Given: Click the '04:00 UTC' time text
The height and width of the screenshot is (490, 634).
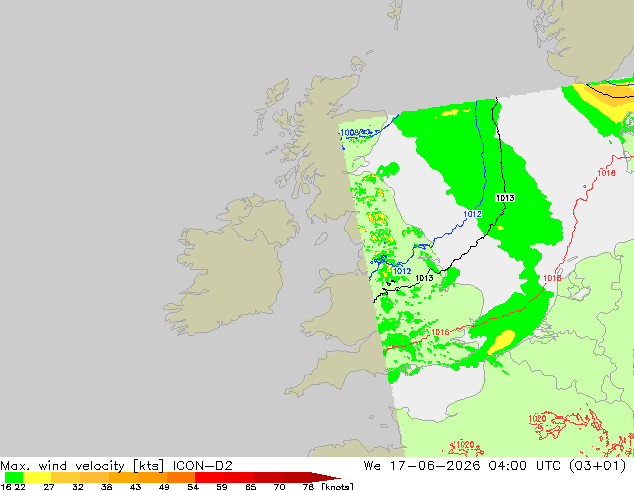Looking at the screenshot, I should [524, 466].
